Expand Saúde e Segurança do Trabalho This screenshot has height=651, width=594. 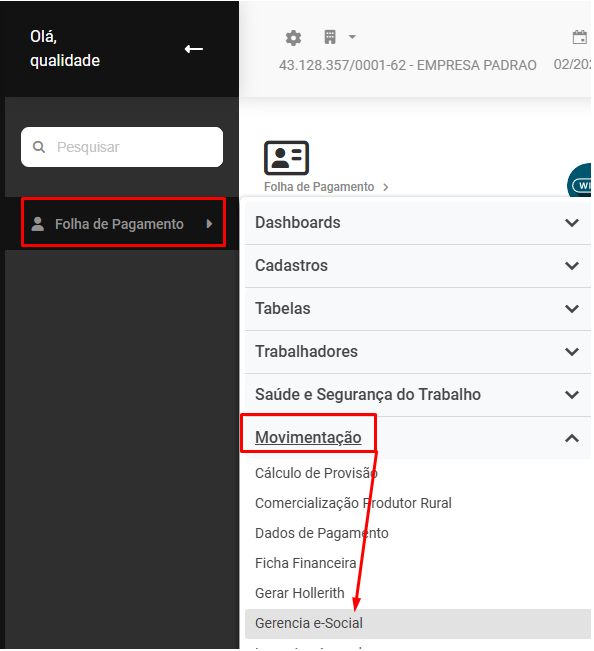click(x=418, y=395)
